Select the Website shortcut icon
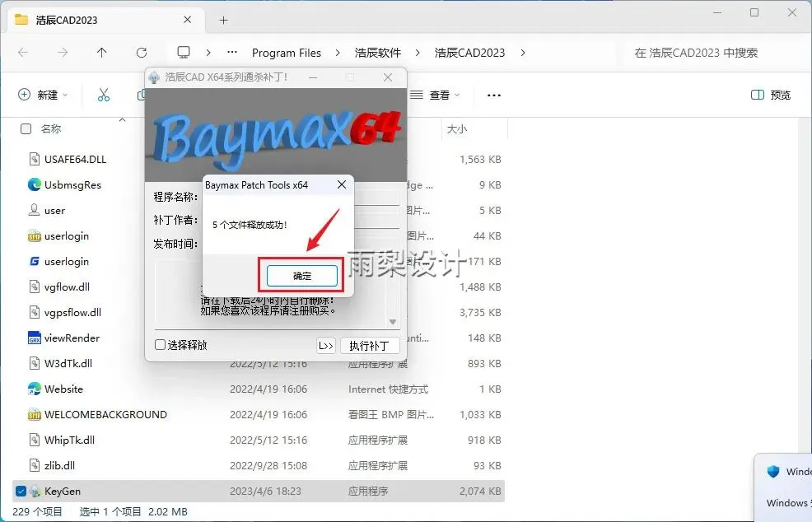 [35, 389]
